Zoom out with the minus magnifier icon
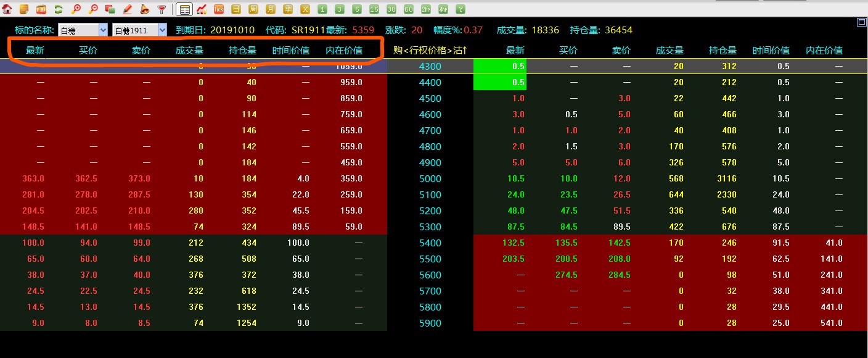This screenshot has height=358, width=868. pos(93,9)
